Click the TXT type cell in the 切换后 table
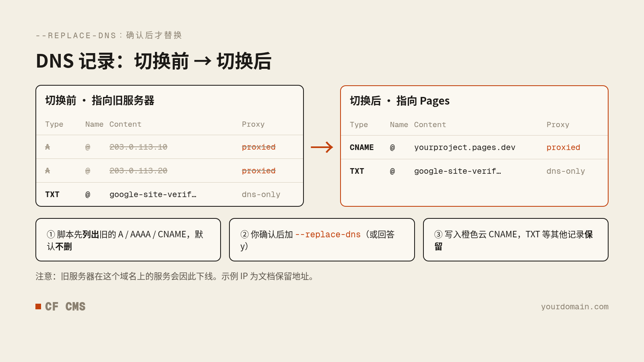The image size is (644, 362). point(357,171)
